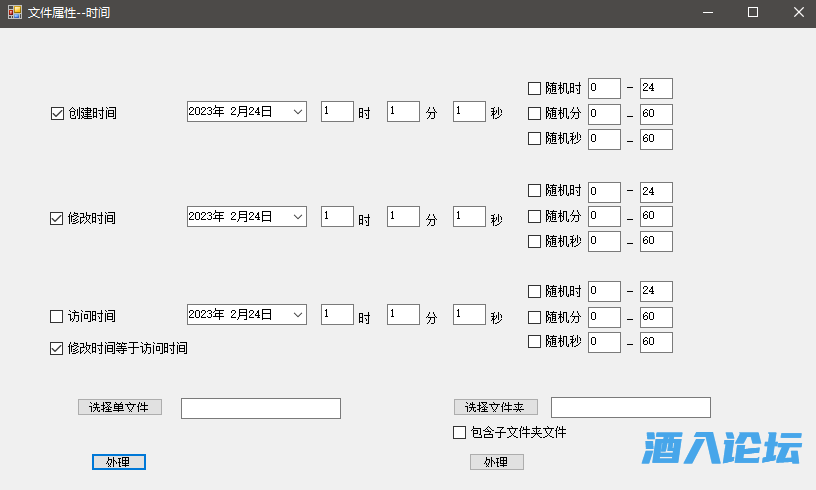Uncheck the 创建时间 checkbox
Screen dimensions: 816x490
(57, 113)
